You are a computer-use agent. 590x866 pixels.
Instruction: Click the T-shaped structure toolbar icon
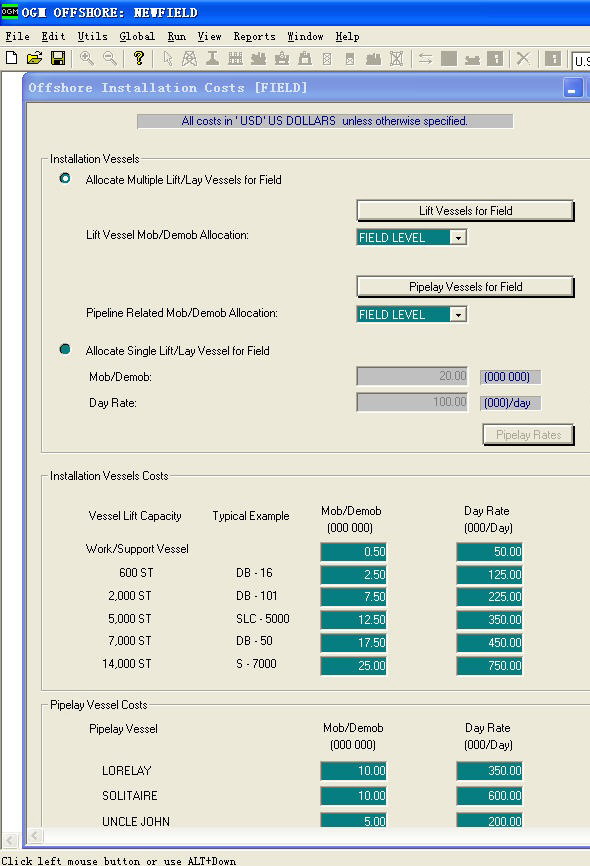[212, 58]
